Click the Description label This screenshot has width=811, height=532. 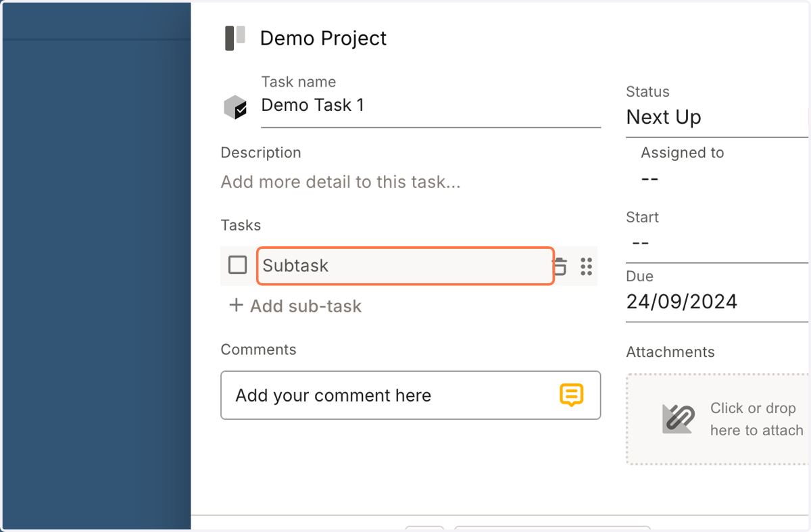pyautogui.click(x=261, y=153)
